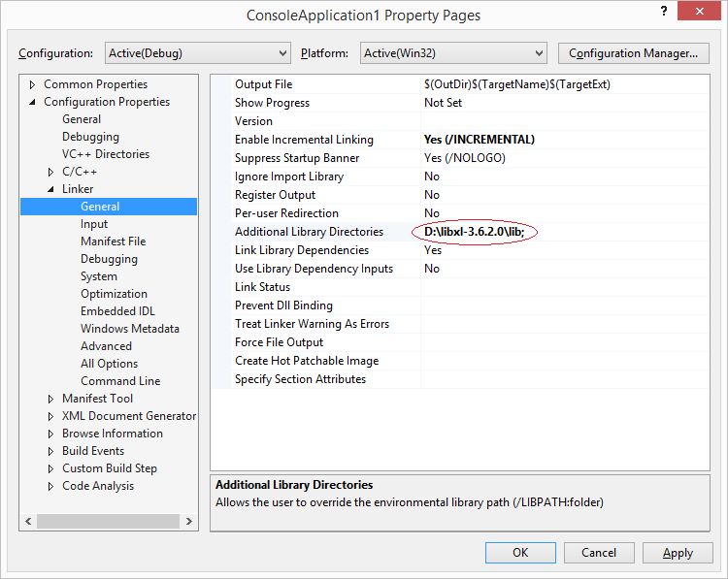Expand the C/C++ node arrow

[x=50, y=172]
